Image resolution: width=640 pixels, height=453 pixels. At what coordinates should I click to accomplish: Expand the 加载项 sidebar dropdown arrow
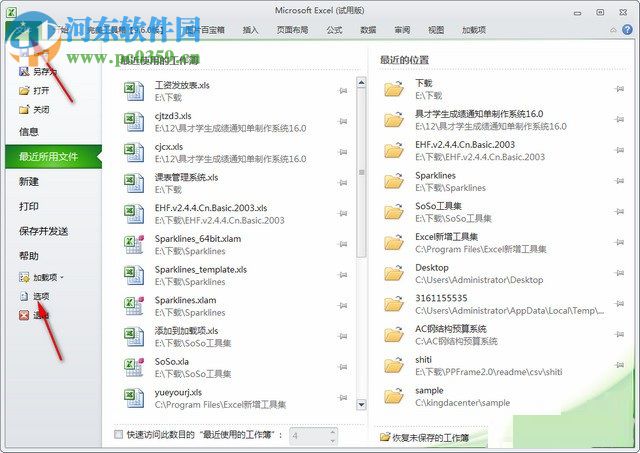click(x=62, y=277)
